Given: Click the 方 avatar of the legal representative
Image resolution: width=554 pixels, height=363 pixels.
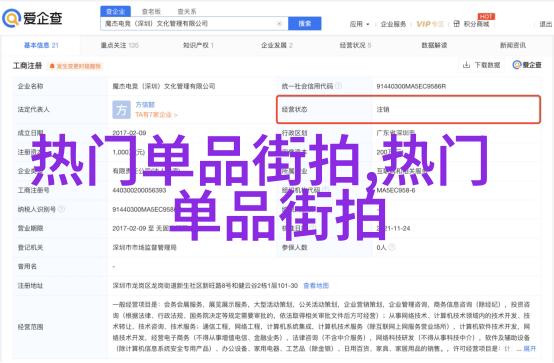Looking at the screenshot, I should coord(122,110).
